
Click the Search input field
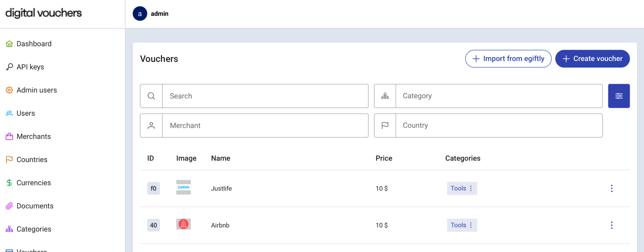(x=265, y=96)
